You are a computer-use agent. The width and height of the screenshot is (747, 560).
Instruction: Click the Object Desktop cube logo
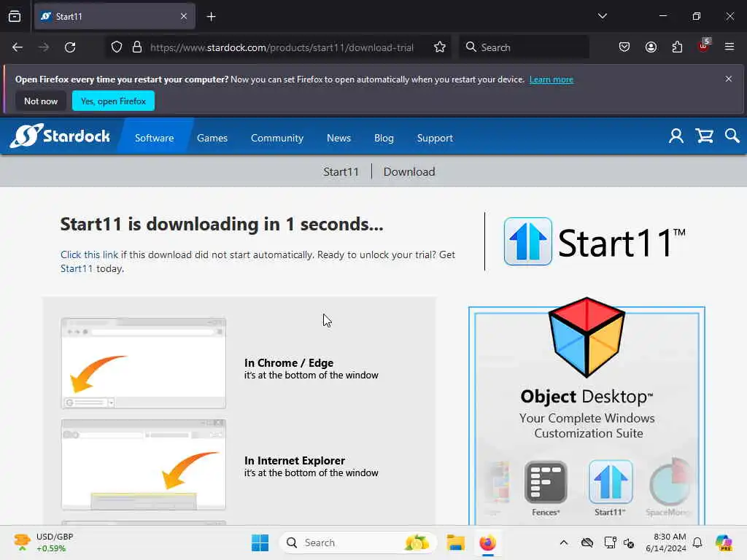(x=587, y=337)
